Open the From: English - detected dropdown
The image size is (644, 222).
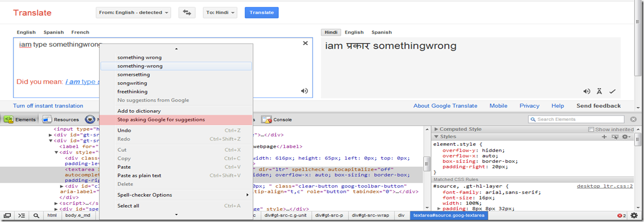(133, 12)
